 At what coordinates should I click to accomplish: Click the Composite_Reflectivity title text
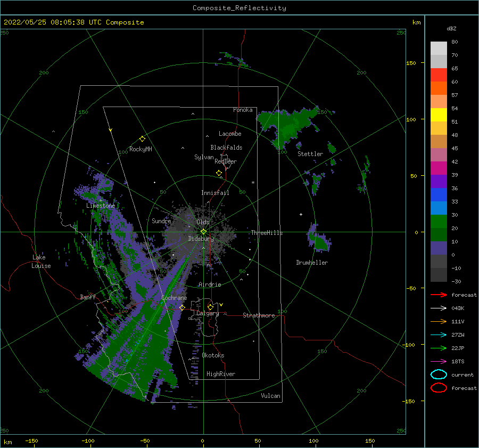pyautogui.click(x=240, y=8)
